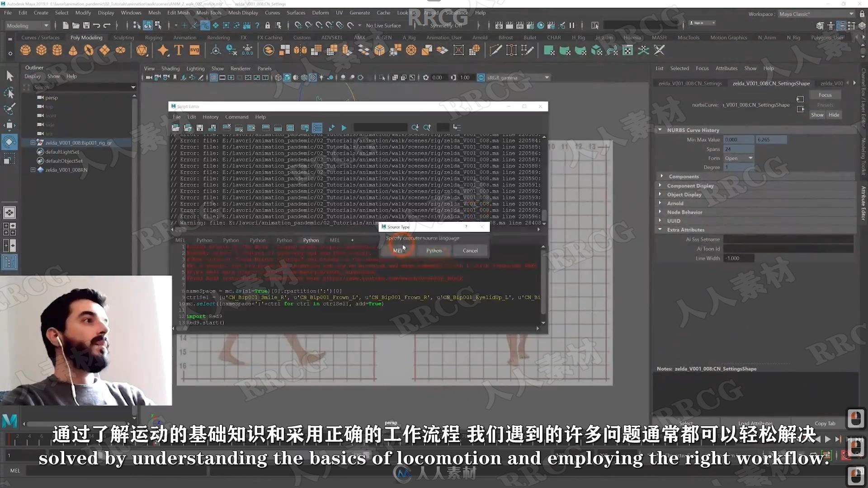Choose MEL in the Source Type dialog
Screen dimensions: 868x488
click(x=398, y=251)
